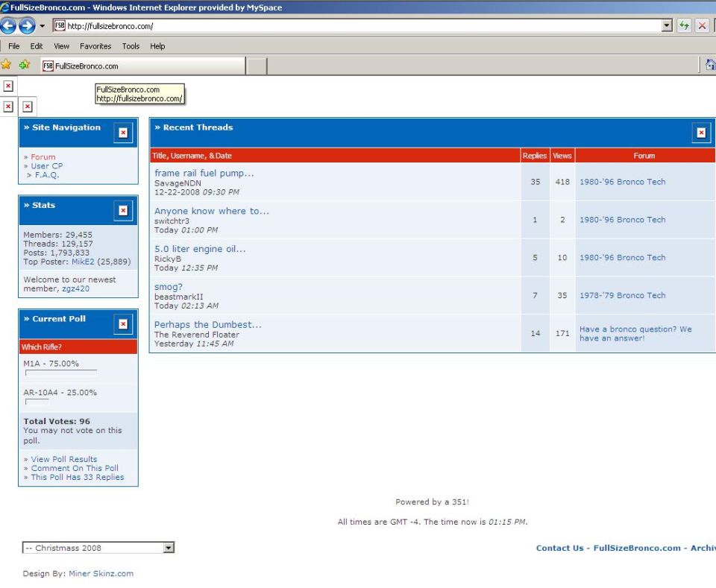Open 1980-'96 Bronco Tech forum in RickyB row
This screenshot has height=588, width=716.
pos(622,257)
